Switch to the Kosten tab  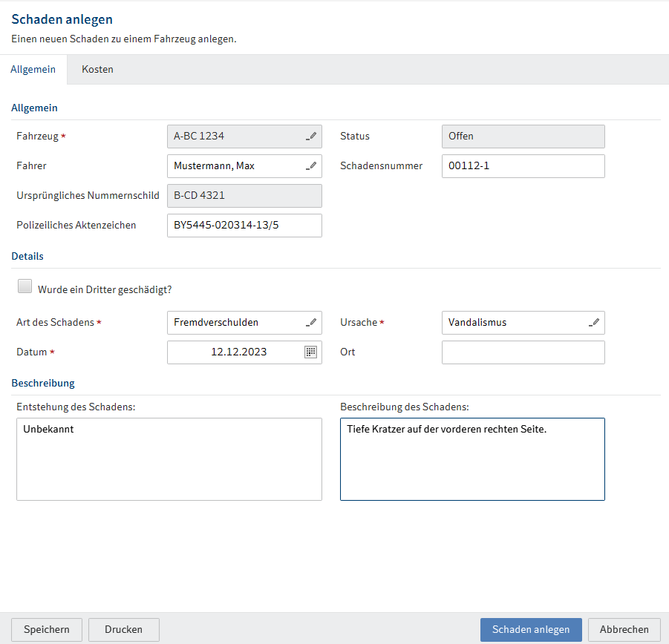click(x=97, y=70)
